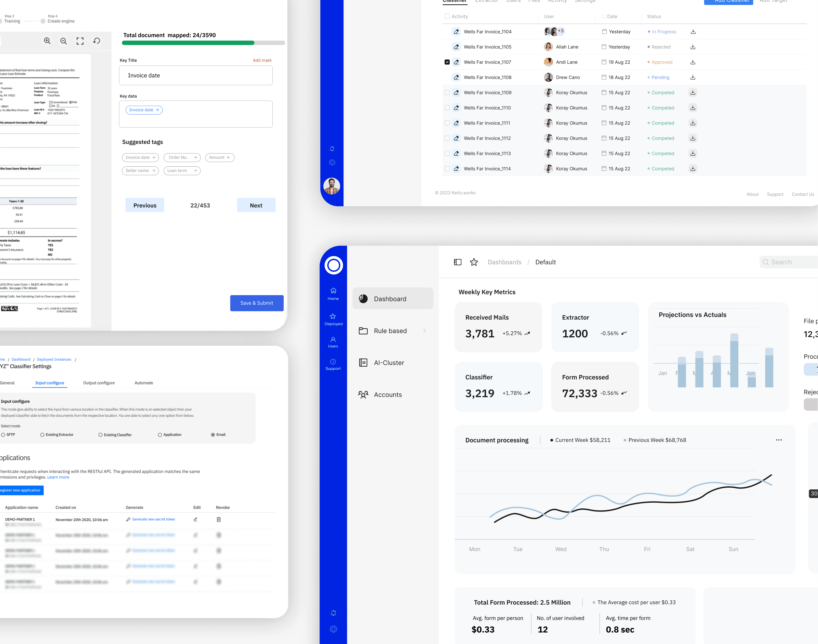Edit Wells Far Invoice_1108 pencil icon
Screen dimensions: 818x644
click(456, 77)
